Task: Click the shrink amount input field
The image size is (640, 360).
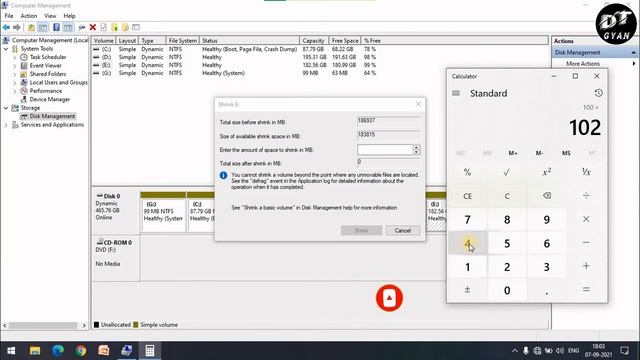Action: pos(384,150)
